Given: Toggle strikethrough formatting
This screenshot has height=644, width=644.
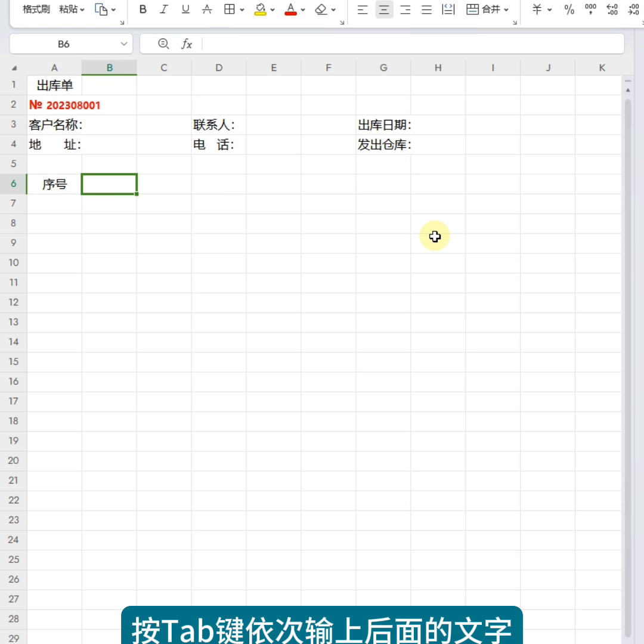Looking at the screenshot, I should point(207,9).
